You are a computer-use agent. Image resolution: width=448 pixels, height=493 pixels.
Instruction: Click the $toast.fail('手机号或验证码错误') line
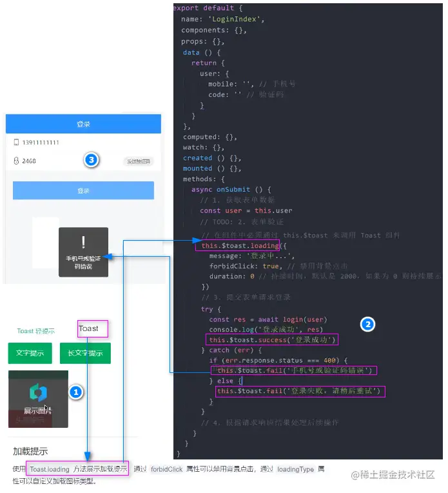[294, 370]
